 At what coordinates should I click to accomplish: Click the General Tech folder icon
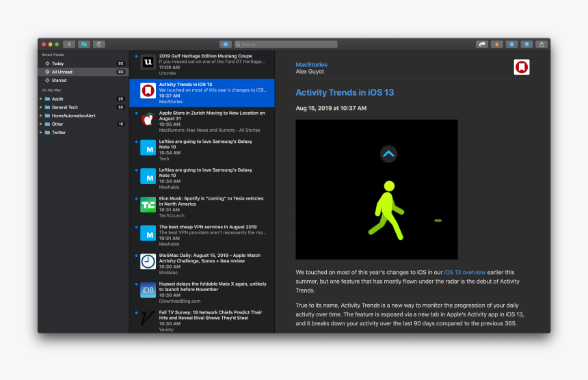48,107
